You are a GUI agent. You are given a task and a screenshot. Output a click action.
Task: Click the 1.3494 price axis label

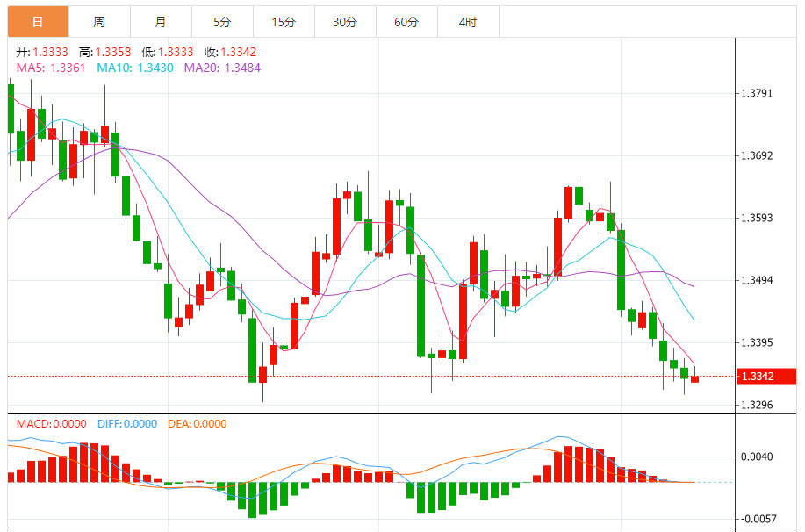[757, 280]
